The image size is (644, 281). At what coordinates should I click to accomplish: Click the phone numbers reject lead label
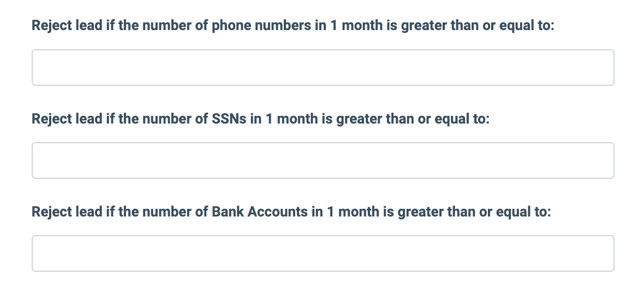coord(293,26)
